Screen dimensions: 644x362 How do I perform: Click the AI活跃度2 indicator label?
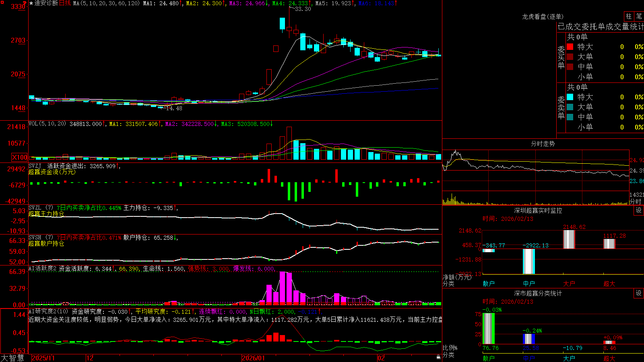pos(43,268)
